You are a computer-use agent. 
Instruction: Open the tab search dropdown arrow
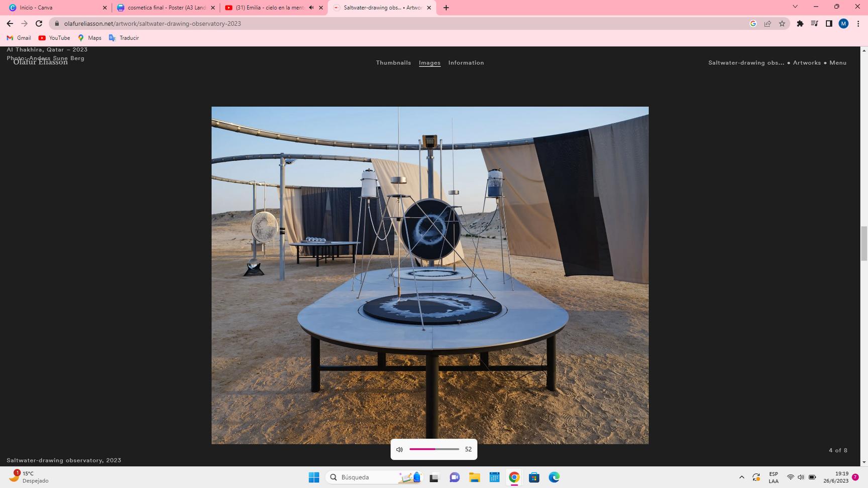(795, 7)
